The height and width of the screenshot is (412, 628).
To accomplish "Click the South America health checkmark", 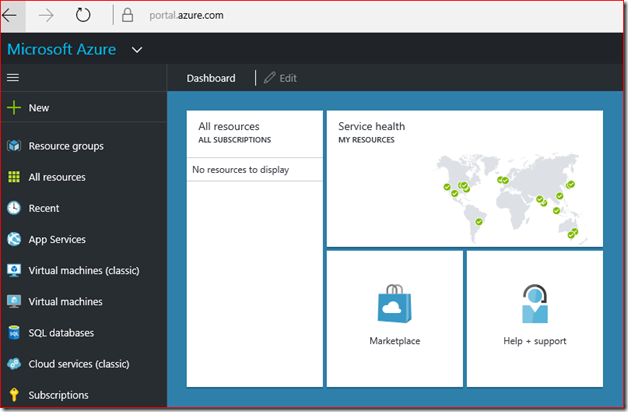I will click(479, 221).
